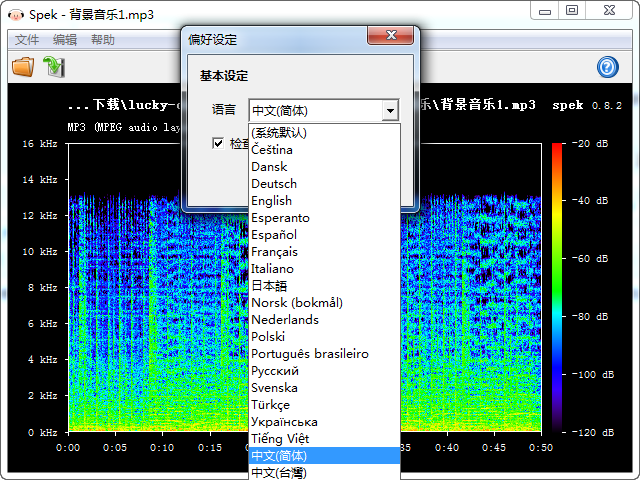
Task: Click the dB color gradient scale bar
Action: tap(557, 287)
